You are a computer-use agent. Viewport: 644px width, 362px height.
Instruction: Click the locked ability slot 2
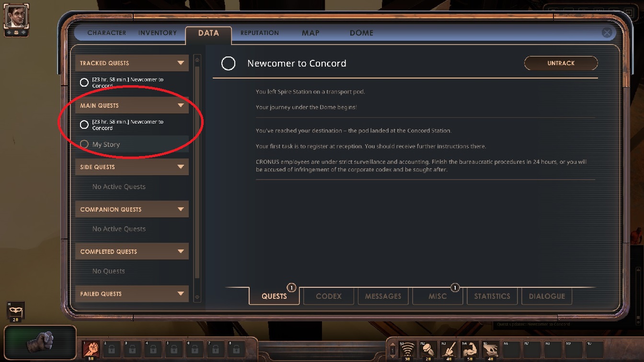point(112,350)
